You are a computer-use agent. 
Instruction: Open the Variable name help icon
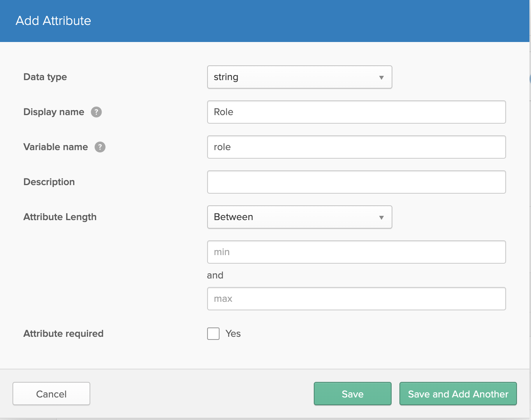pos(100,147)
